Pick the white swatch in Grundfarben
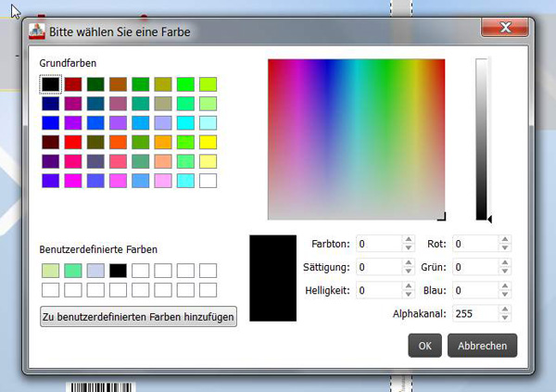 click(208, 181)
